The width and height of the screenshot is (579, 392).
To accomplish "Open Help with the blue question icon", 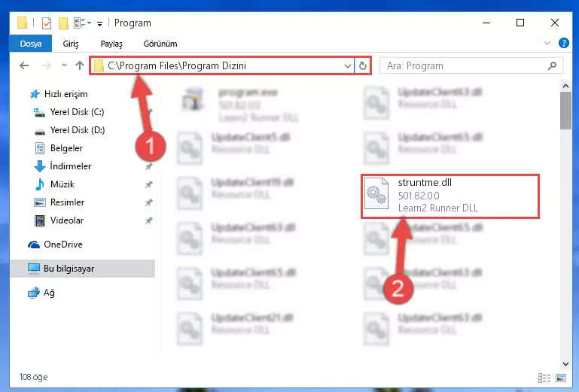I will click(563, 43).
